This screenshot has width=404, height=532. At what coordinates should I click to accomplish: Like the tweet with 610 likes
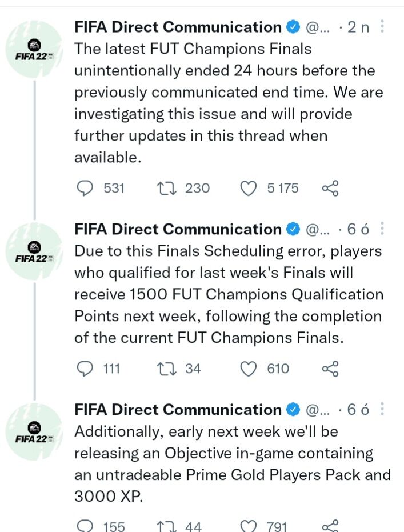coord(248,369)
